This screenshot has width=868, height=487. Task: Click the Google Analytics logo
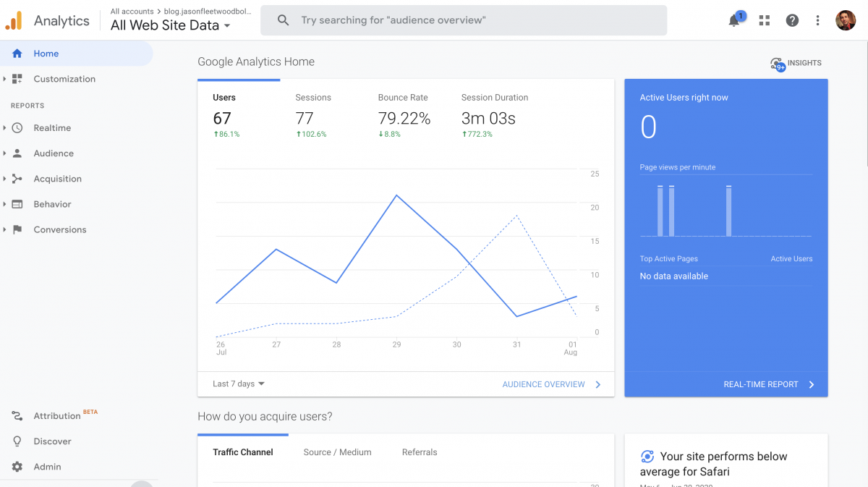click(x=14, y=20)
